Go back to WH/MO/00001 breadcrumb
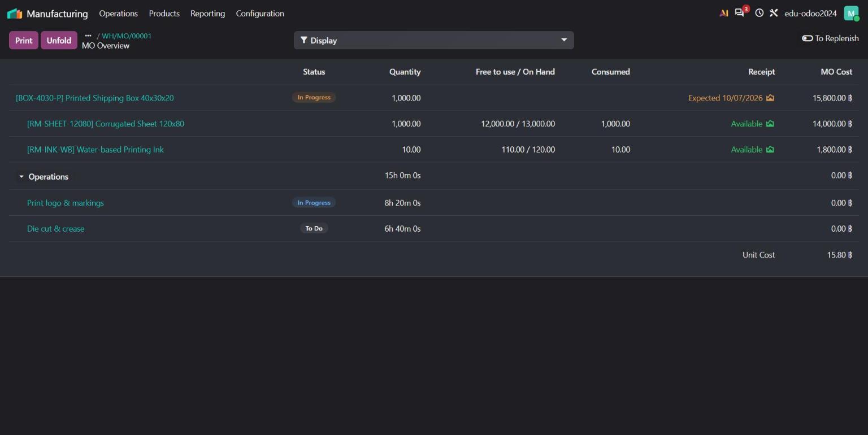The width and height of the screenshot is (868, 435). coord(127,36)
